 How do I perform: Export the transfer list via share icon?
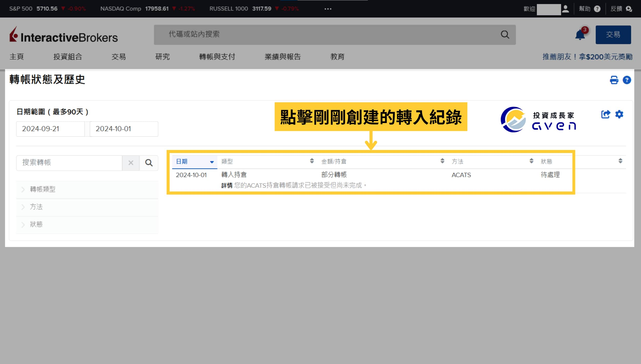click(x=606, y=114)
